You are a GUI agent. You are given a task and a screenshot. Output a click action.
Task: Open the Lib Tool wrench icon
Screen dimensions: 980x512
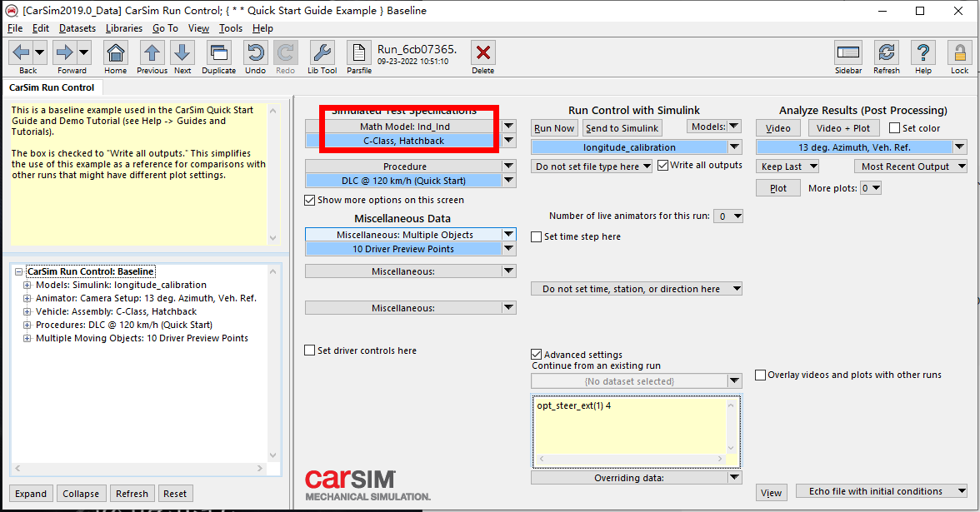tap(322, 52)
